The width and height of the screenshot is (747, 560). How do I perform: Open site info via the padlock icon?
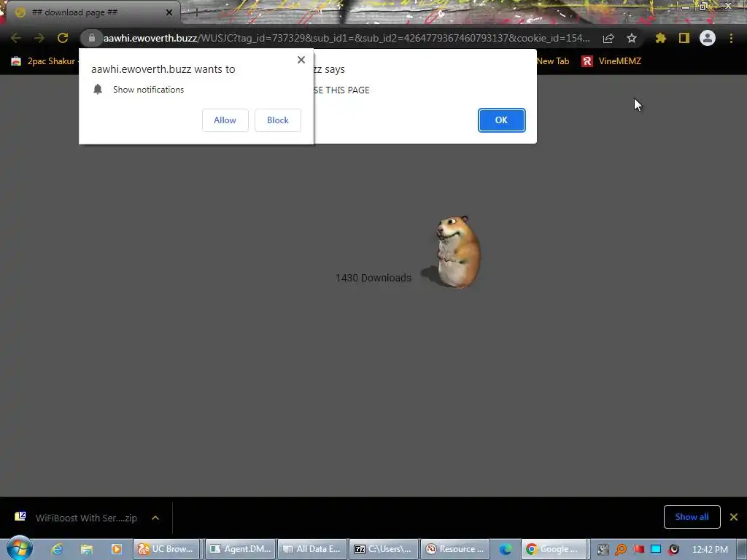click(x=92, y=38)
